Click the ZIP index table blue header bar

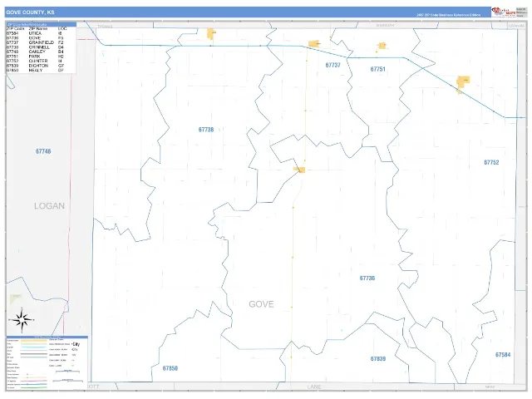tap(41, 24)
